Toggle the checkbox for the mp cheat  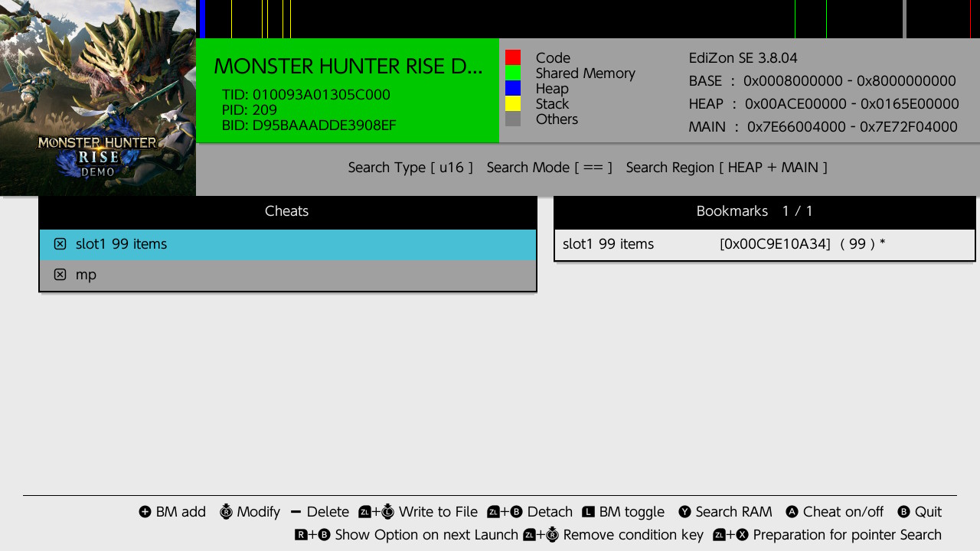pyautogui.click(x=60, y=275)
